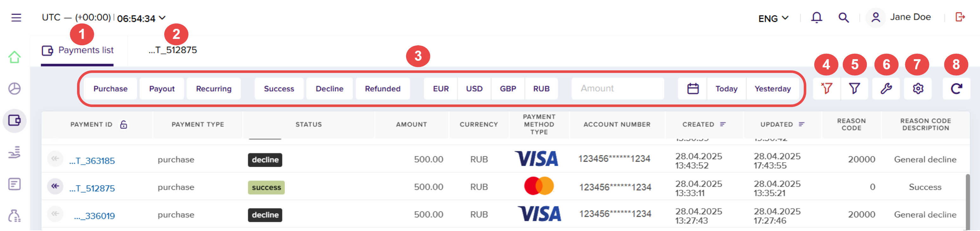Open the filter funnel icon
The image size is (980, 231).
coord(854,89)
